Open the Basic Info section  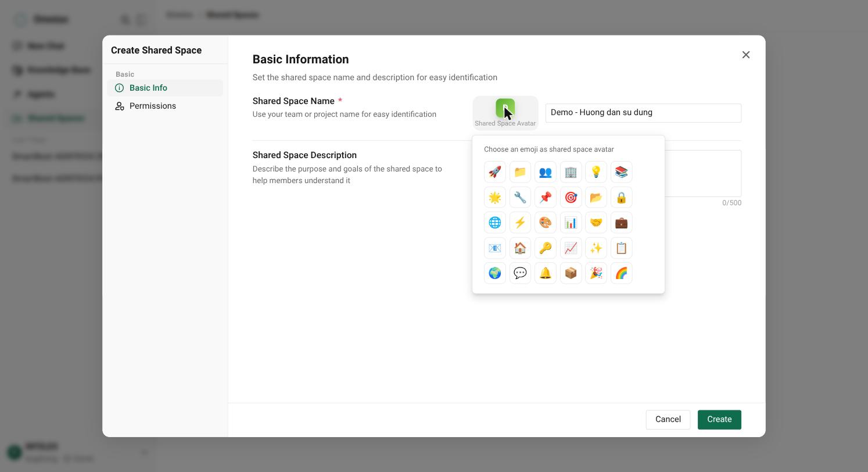[x=165, y=88]
